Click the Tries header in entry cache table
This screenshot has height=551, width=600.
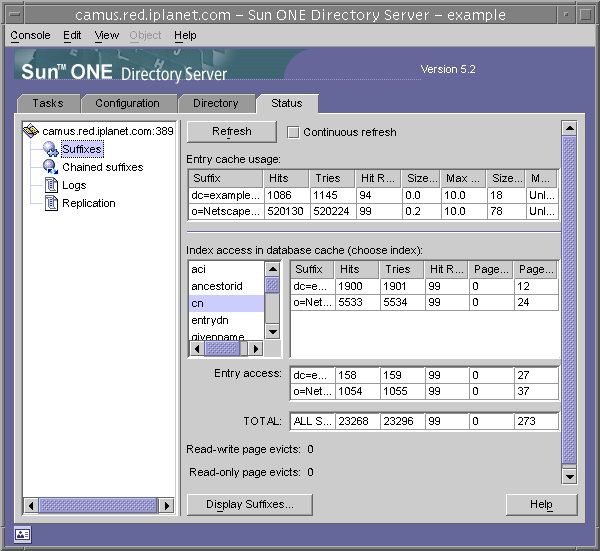coord(332,178)
